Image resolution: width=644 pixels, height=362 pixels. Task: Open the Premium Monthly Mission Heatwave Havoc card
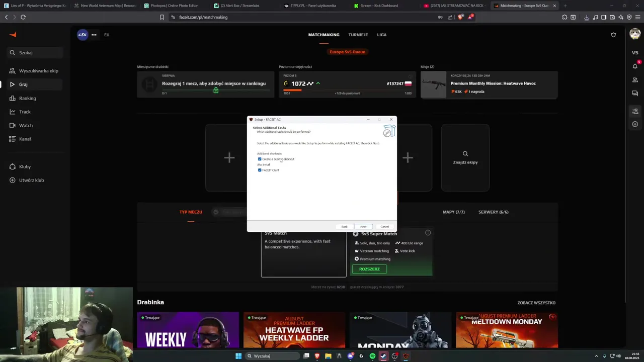(x=489, y=84)
